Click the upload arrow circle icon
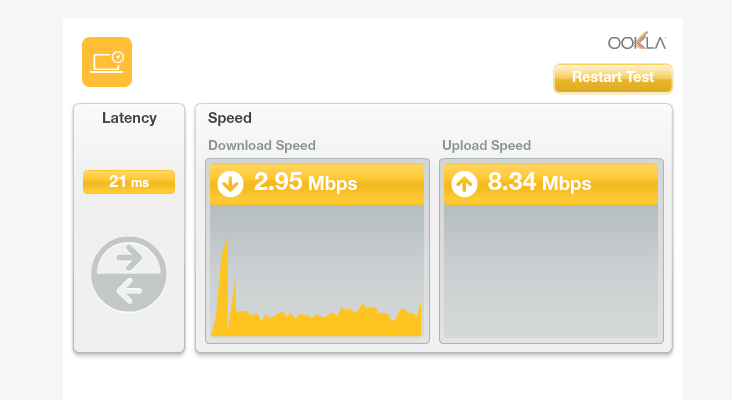This screenshot has height=400, width=732. (464, 183)
